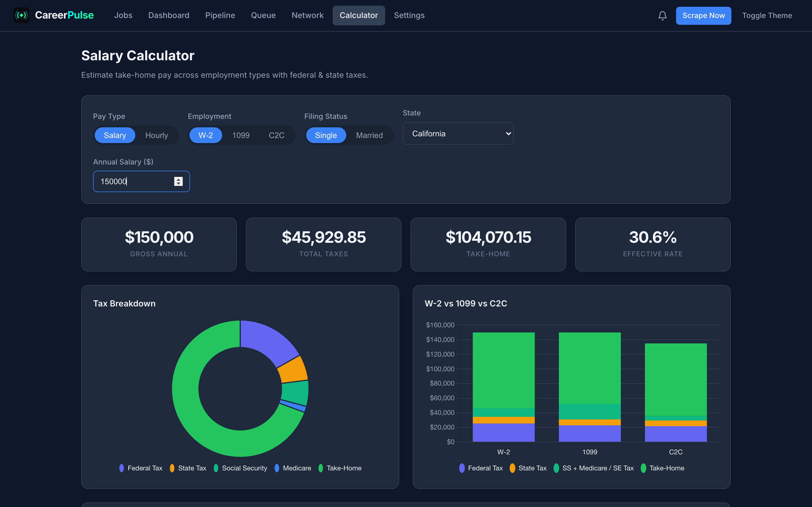The width and height of the screenshot is (812, 507).
Task: Switch to the Dashboard tab
Action: click(x=169, y=15)
